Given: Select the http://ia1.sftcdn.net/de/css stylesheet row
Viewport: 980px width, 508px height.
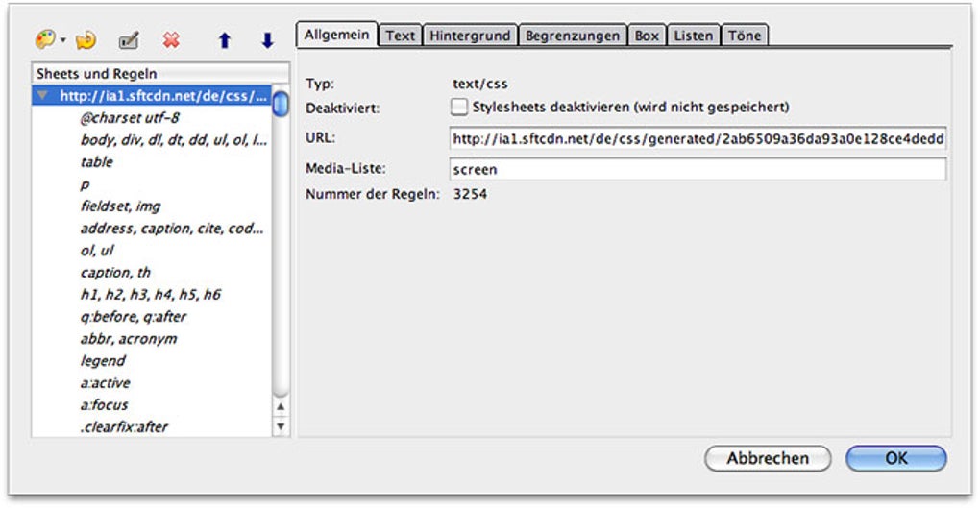Looking at the screenshot, I should [x=152, y=96].
